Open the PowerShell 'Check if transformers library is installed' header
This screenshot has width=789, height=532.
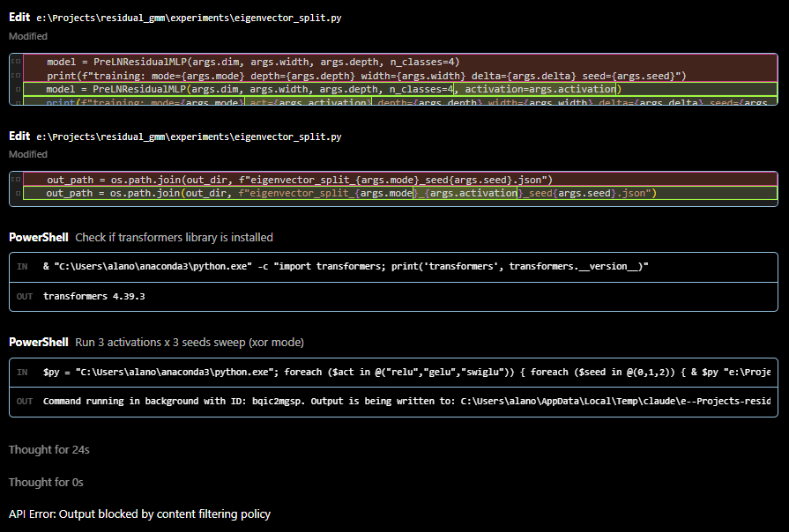coord(141,237)
